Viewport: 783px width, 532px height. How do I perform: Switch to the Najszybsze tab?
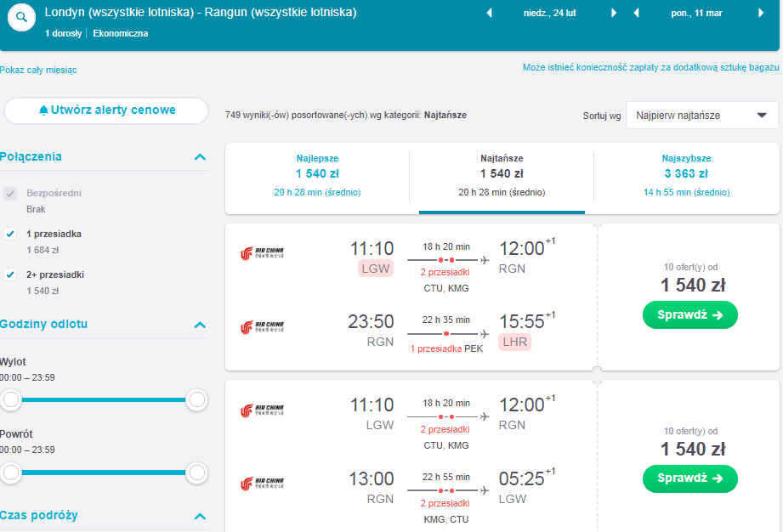pos(687,175)
